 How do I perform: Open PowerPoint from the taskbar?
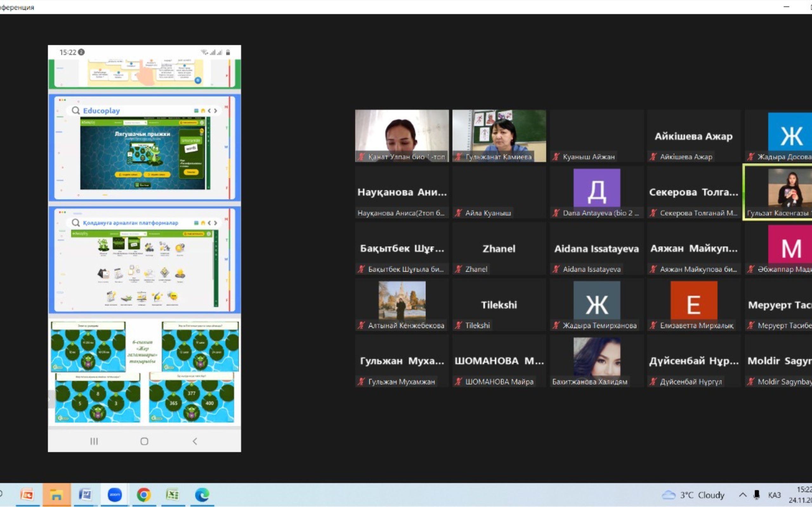[27, 495]
